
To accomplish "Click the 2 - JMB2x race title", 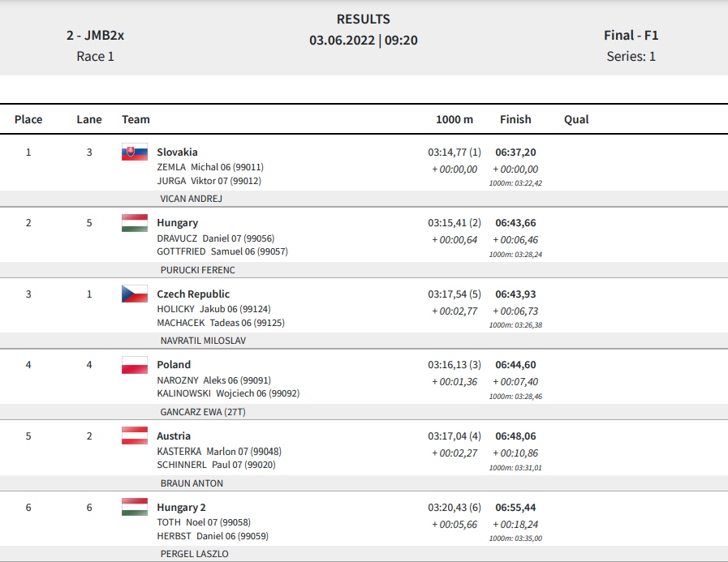I will click(95, 35).
